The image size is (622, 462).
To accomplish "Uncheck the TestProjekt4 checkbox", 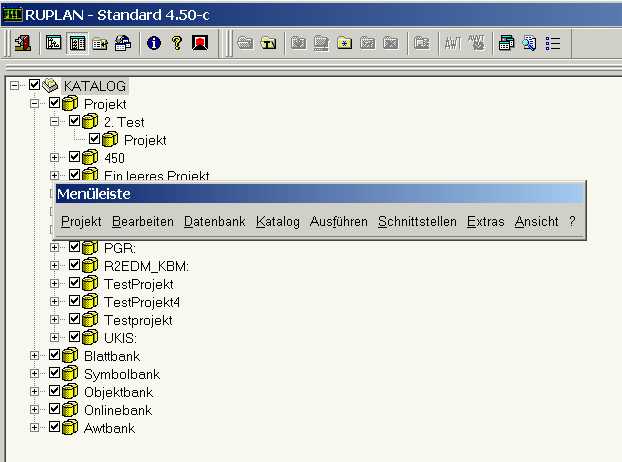I will click(74, 301).
